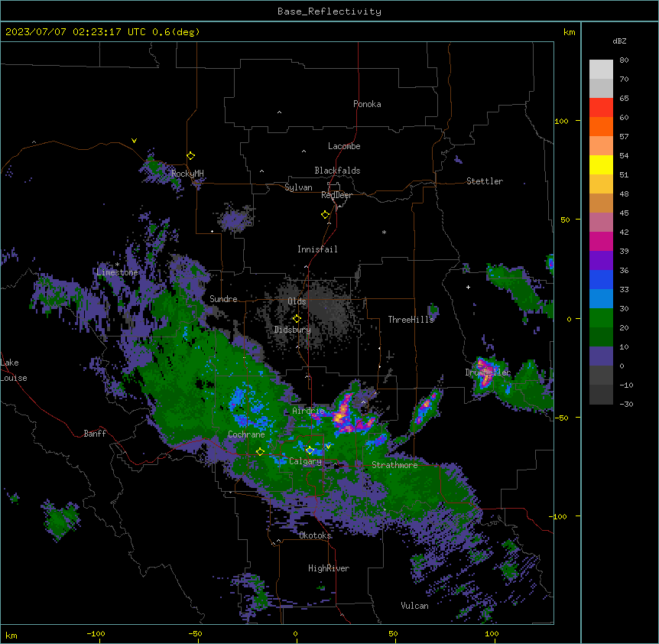Click the 100 km right axis label
Viewport: 659px width, 644px height.
561,121
